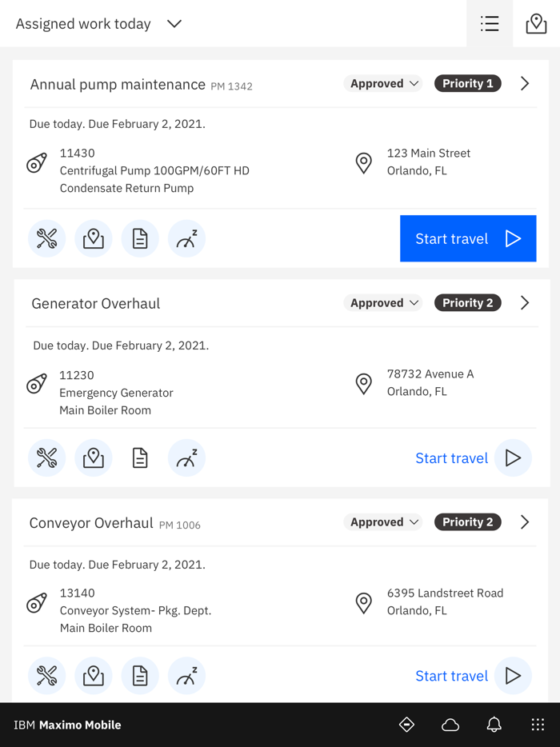Open the meter readings icon on Annual pump maintenance

tap(186, 238)
